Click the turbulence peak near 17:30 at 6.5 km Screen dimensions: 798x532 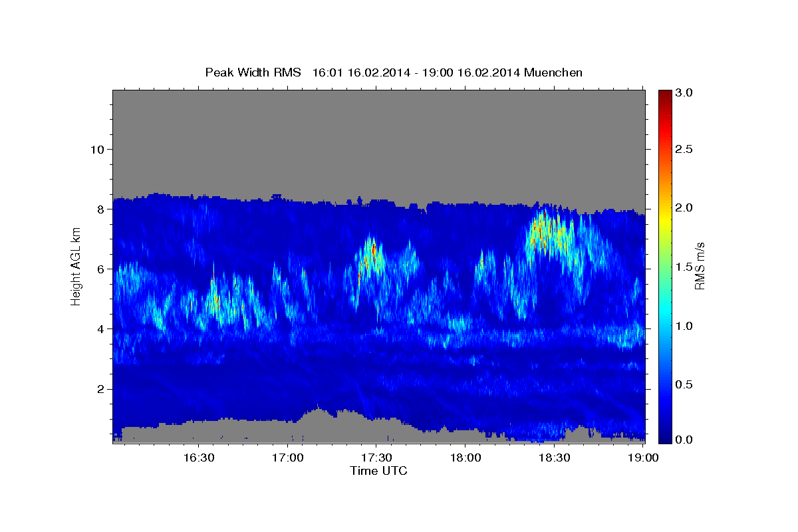(371, 256)
